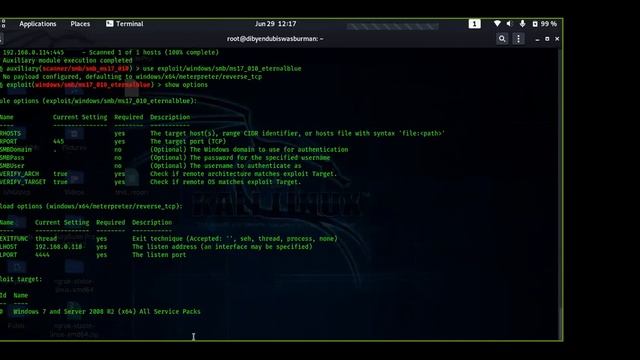This screenshot has height=360, width=640.
Task: Click 'The listen port' description text
Action: click(159, 255)
